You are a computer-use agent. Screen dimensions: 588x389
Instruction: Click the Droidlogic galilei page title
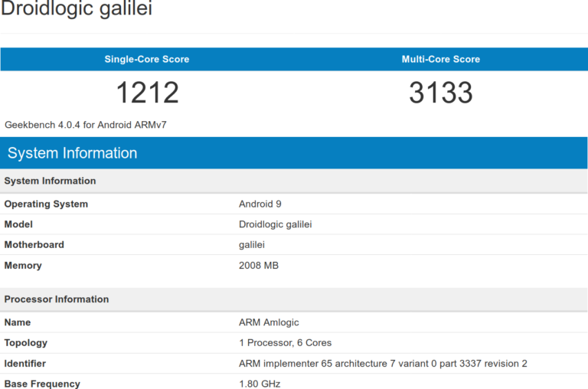77,8
